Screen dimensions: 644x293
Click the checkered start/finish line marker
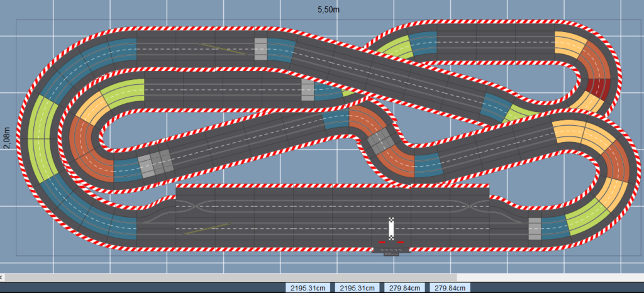point(391,228)
